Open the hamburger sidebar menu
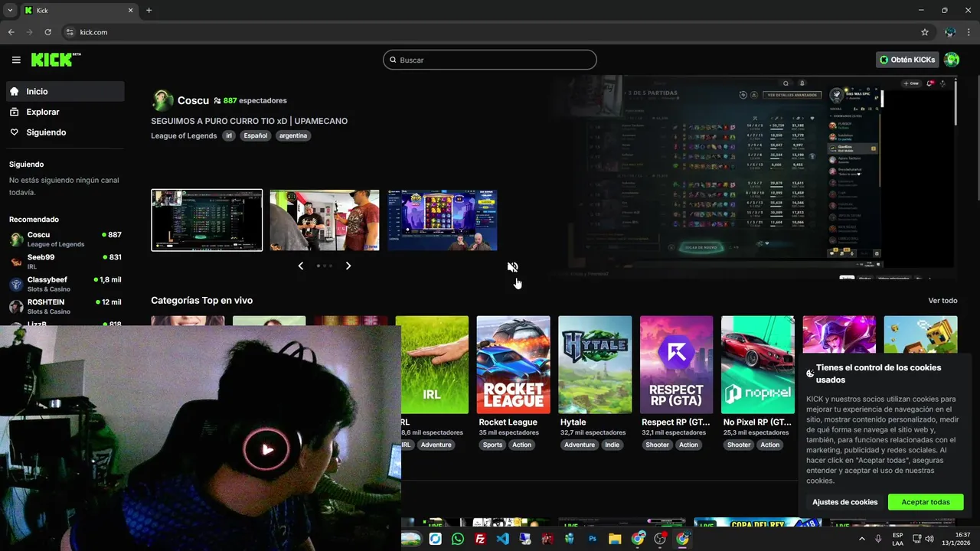The width and height of the screenshot is (980, 551). click(16, 60)
